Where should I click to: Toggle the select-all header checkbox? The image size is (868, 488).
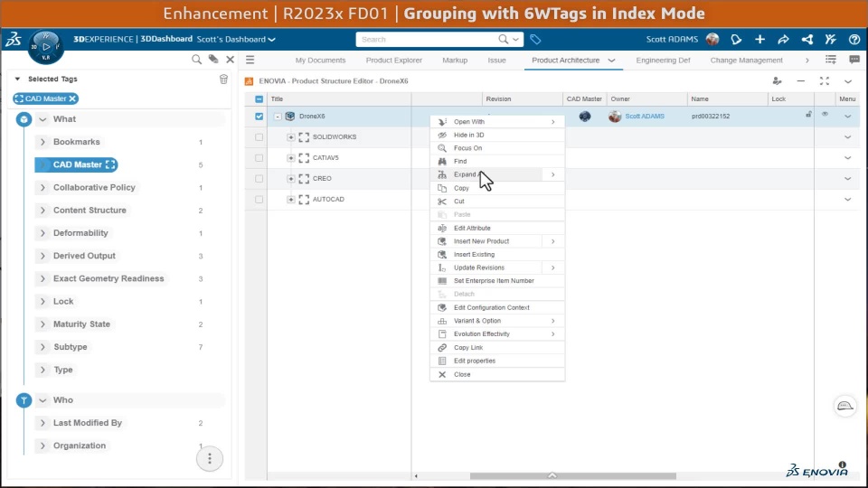pos(259,99)
